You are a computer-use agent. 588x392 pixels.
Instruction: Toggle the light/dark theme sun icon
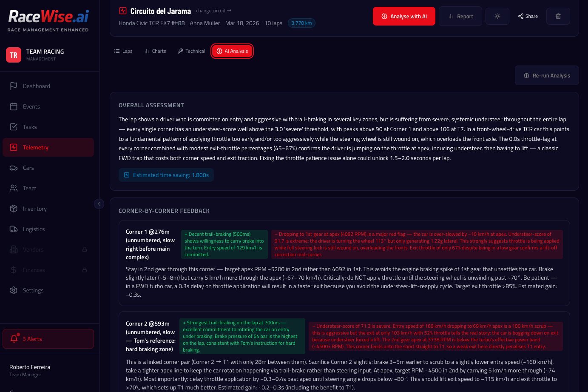coord(497,16)
